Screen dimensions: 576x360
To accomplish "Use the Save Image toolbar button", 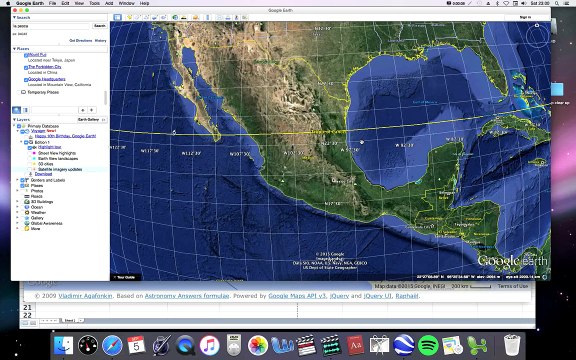I will 236,17.
